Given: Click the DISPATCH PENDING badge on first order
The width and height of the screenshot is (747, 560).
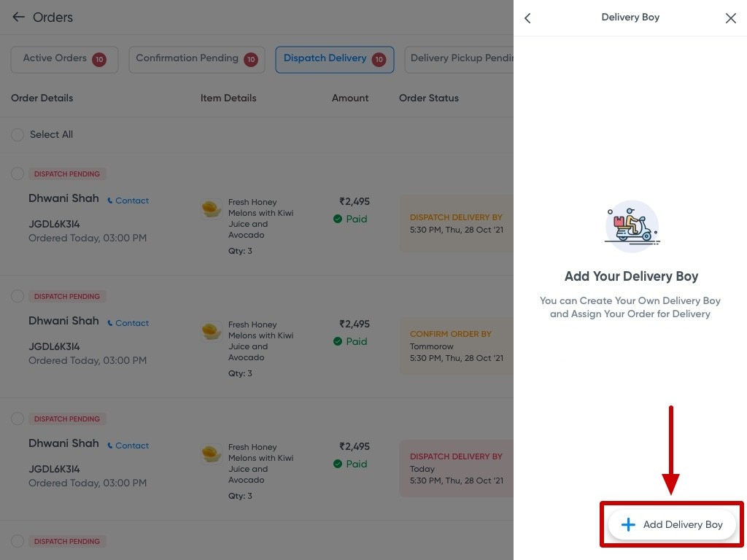Looking at the screenshot, I should 66,174.
